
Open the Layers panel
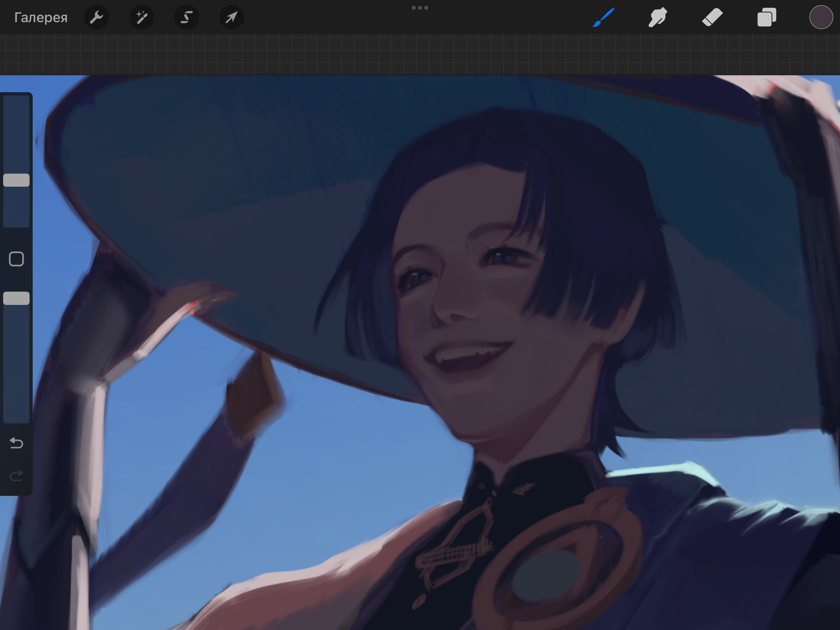point(767,18)
